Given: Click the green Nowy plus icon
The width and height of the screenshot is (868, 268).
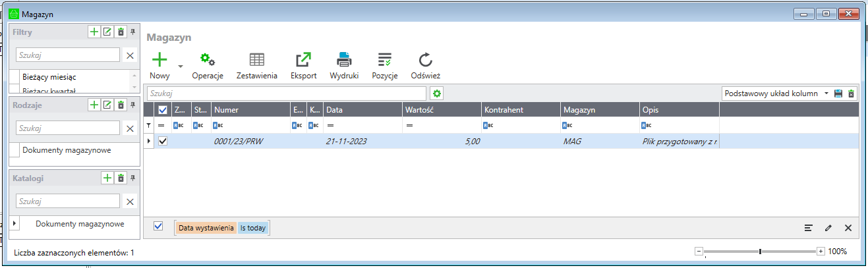Looking at the screenshot, I should [159, 60].
